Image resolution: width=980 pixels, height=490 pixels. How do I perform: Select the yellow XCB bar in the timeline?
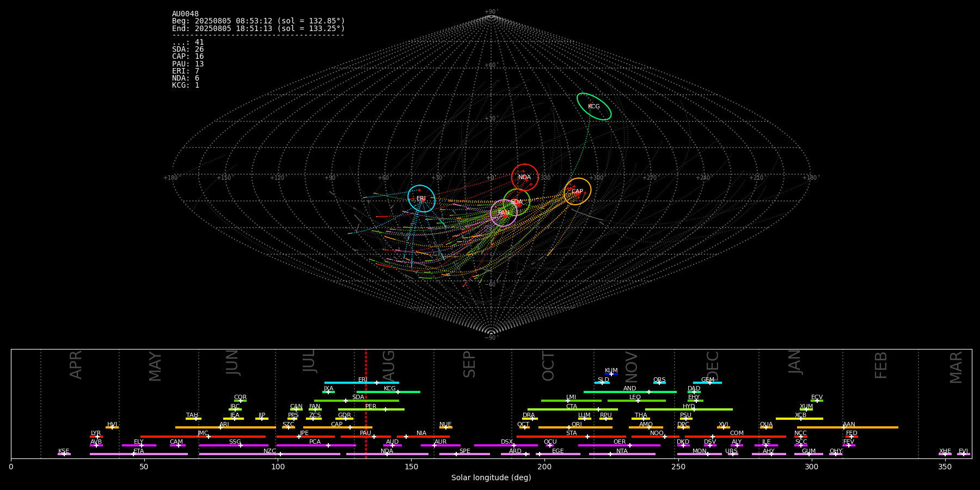tap(799, 419)
